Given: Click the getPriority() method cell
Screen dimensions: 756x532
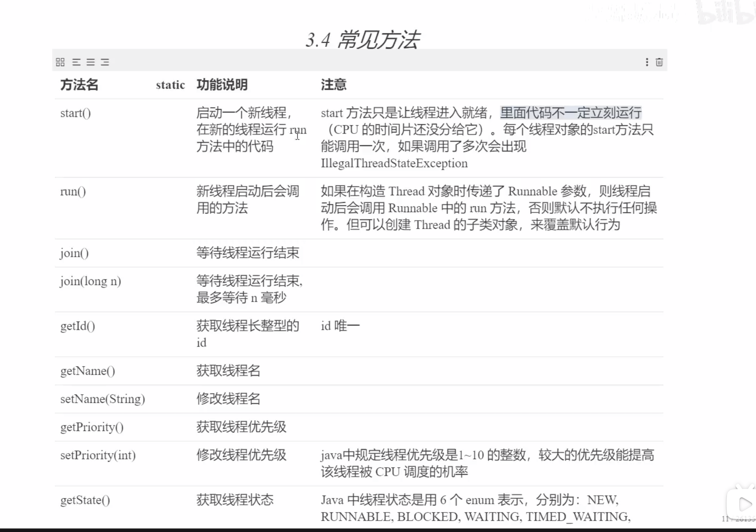Looking at the screenshot, I should point(92,427).
